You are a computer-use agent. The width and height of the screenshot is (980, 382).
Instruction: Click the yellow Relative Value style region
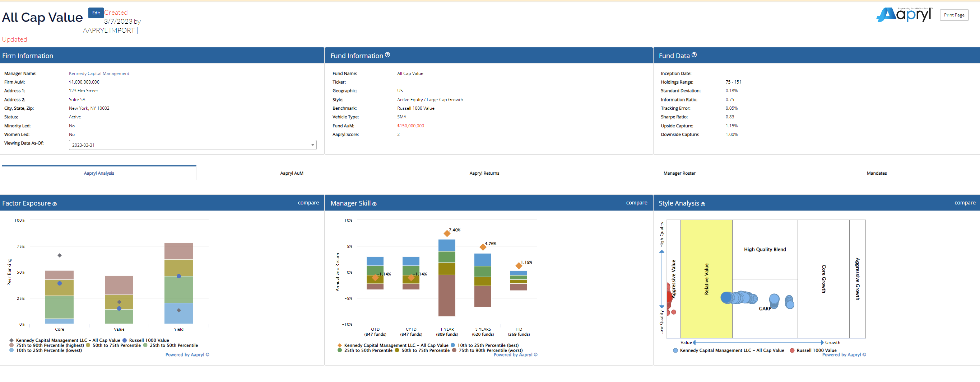click(706, 279)
